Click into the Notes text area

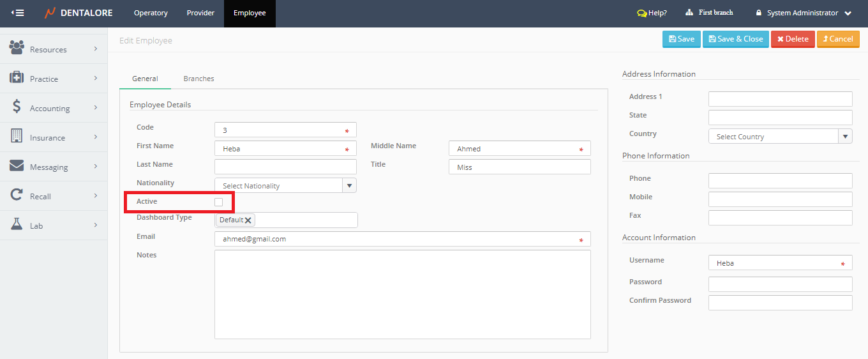[402, 294]
